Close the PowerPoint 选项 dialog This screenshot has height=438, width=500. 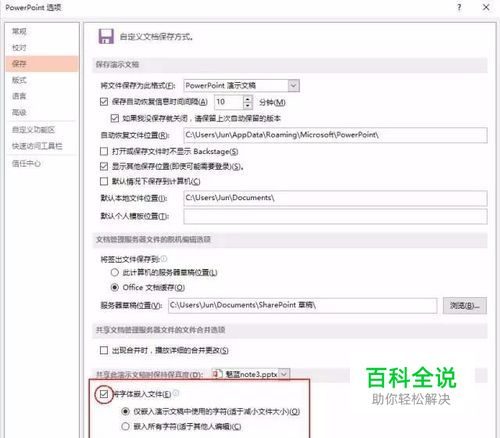[486, 7]
